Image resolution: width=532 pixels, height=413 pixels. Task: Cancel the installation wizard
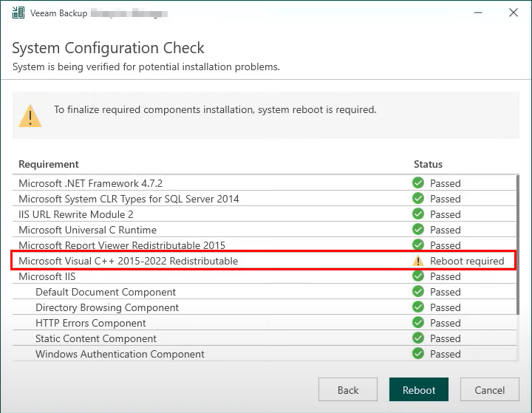pyautogui.click(x=490, y=389)
